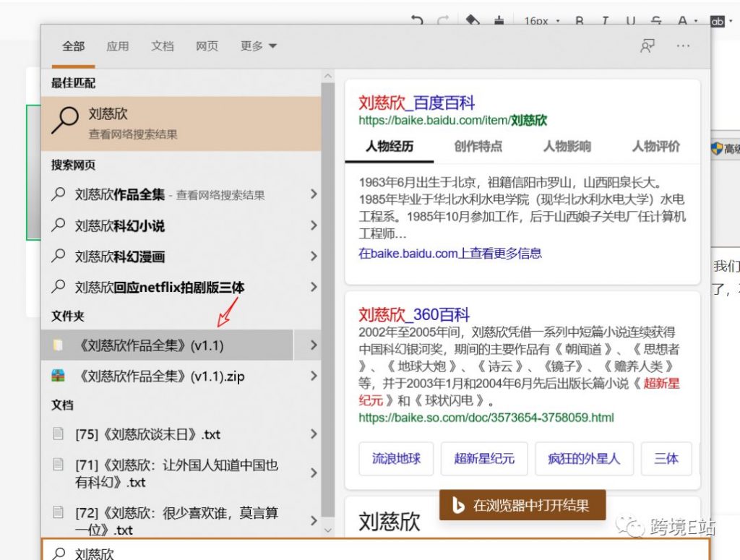Click the undo arrow in the editor toolbar
Screen dimensions: 740x560
[x=417, y=20]
